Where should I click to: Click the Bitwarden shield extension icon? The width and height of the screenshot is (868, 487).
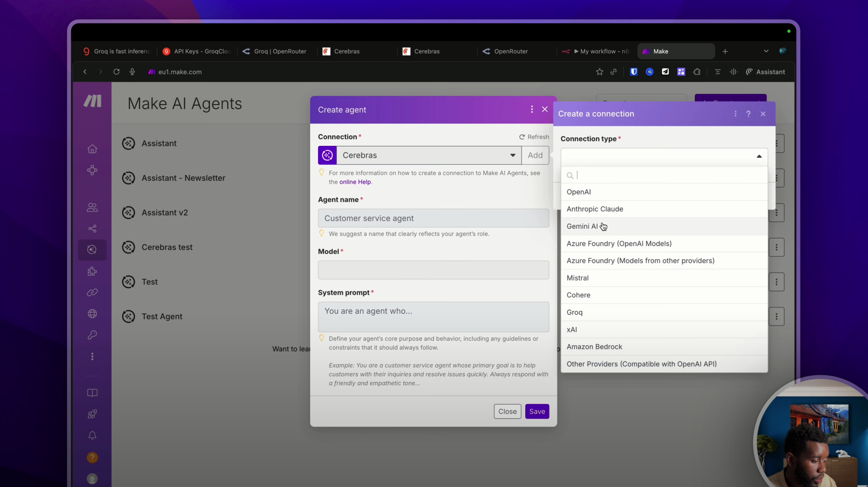tap(634, 72)
